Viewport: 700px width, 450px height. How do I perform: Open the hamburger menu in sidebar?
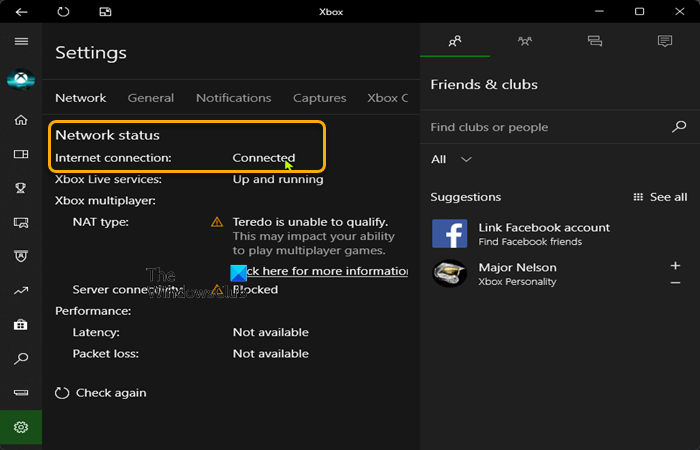coord(21,42)
